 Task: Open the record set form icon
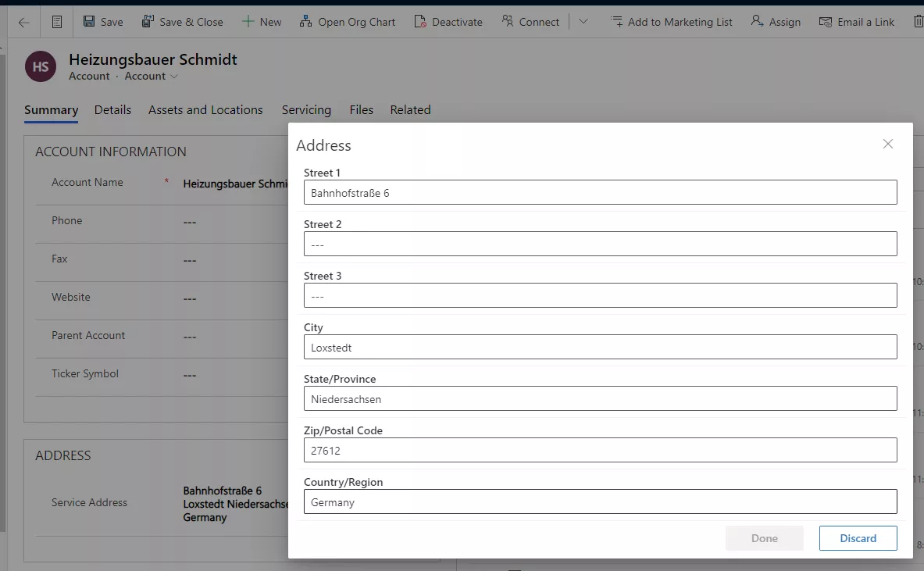[57, 22]
